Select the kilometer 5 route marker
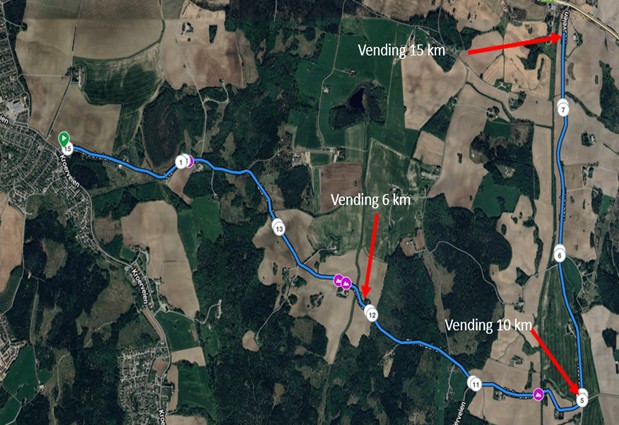The width and height of the screenshot is (619, 425). 582,399
